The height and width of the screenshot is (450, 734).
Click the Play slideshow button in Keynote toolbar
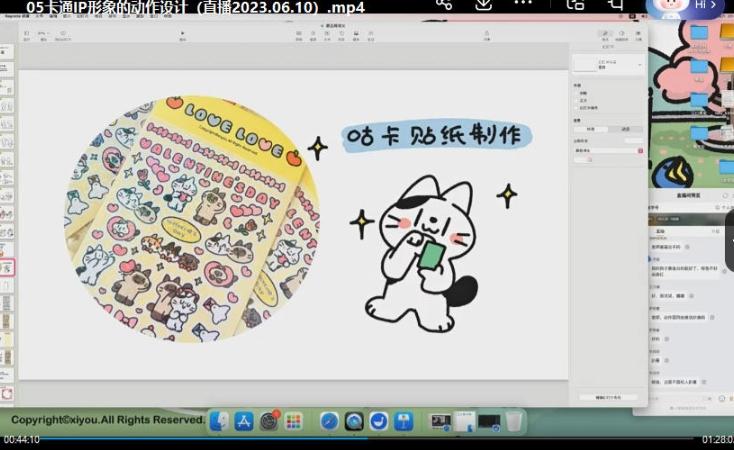point(183,35)
